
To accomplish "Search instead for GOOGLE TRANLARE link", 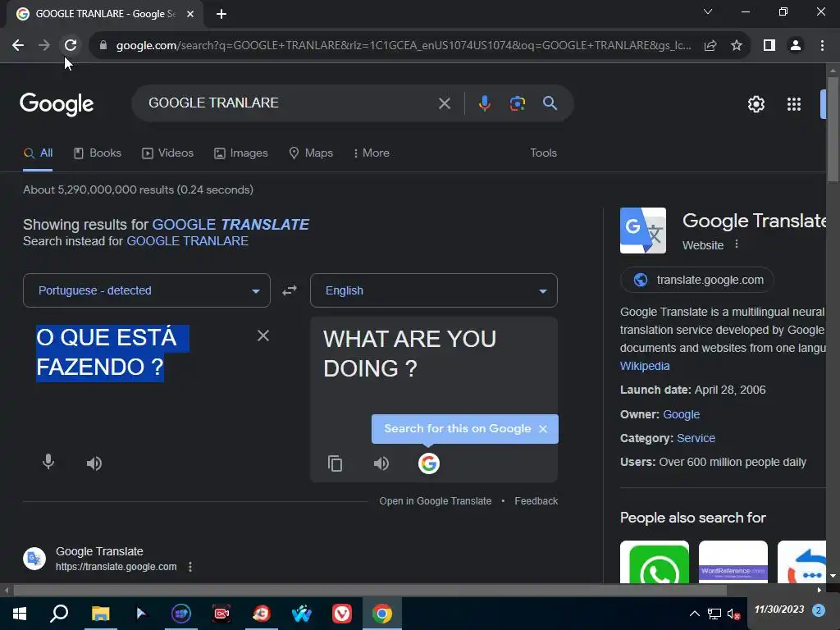I will (x=188, y=241).
